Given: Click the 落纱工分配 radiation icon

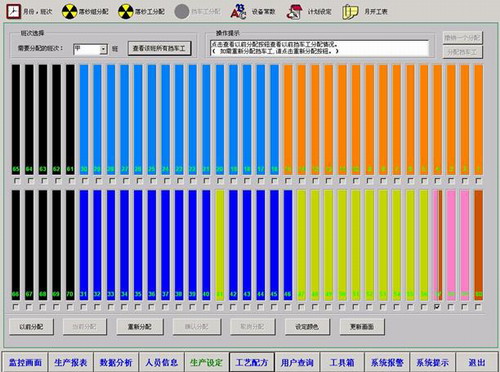Looking at the screenshot, I should pos(126,12).
